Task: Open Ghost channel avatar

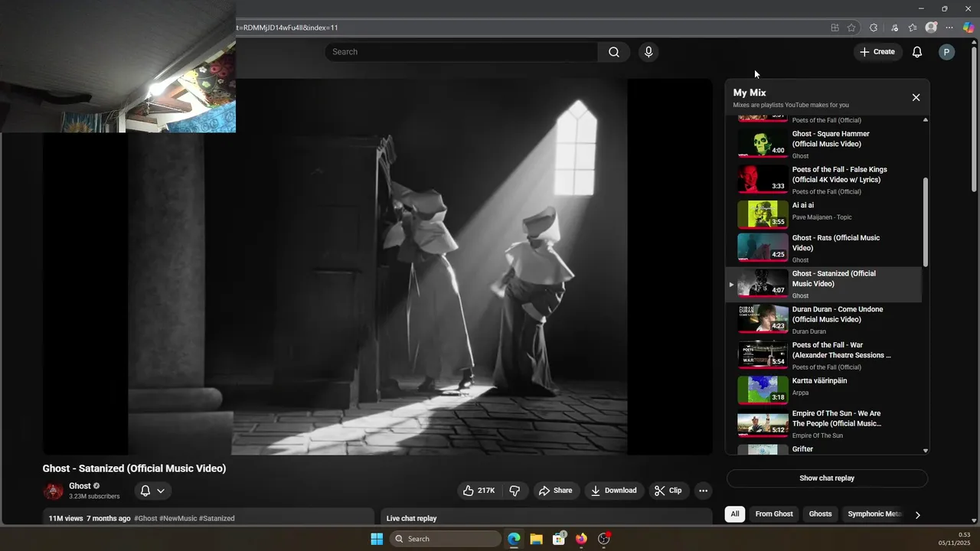Action: pyautogui.click(x=53, y=491)
